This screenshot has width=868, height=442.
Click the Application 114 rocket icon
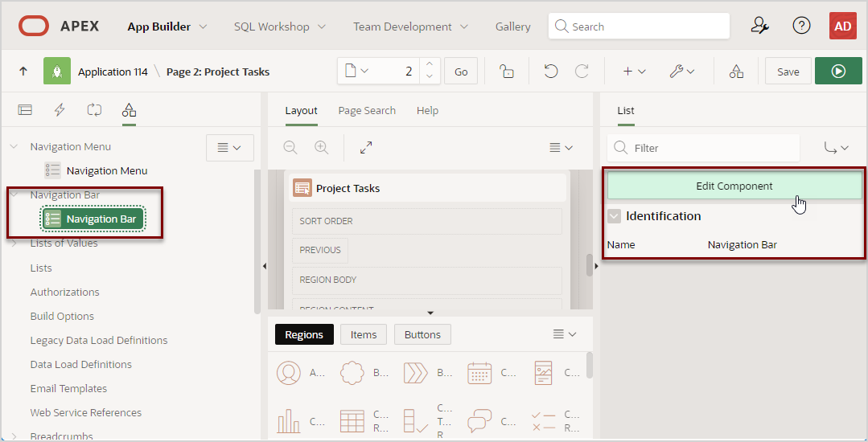coord(57,71)
